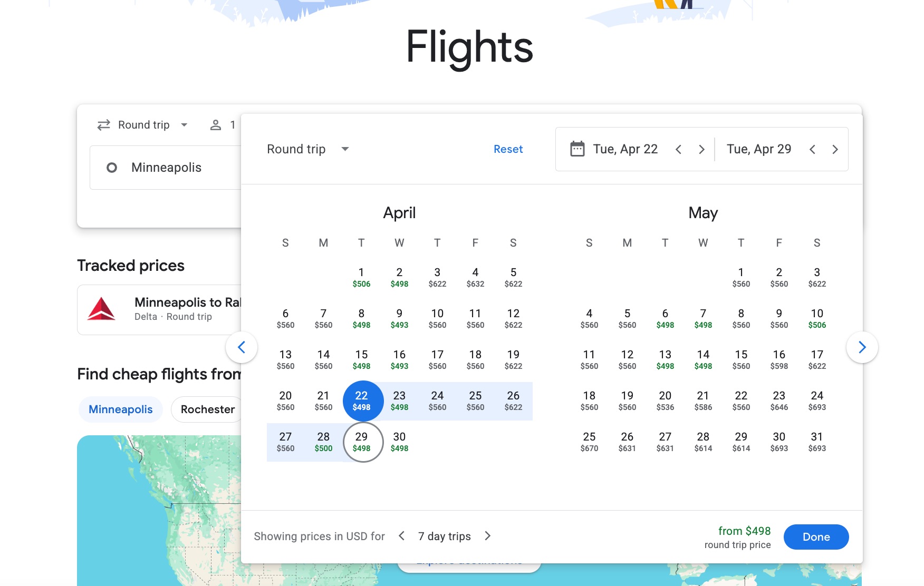
Task: Click the round trip swap arrows icon
Action: tap(103, 124)
